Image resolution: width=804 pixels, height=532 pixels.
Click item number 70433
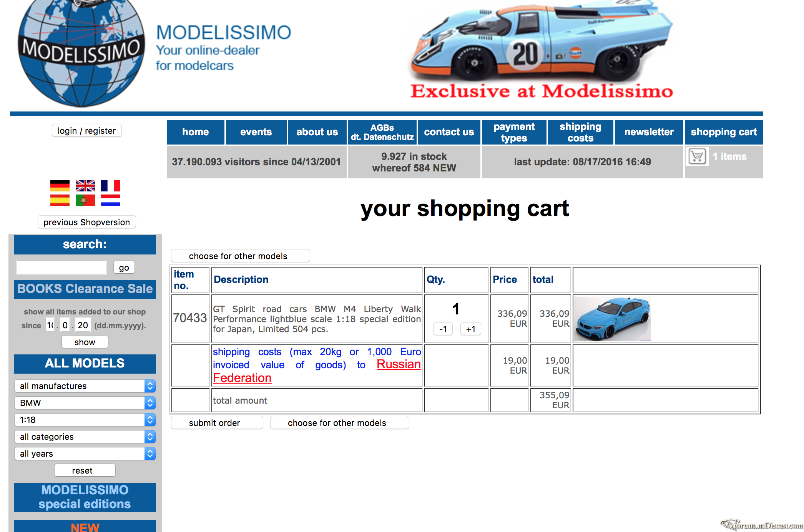tap(190, 318)
